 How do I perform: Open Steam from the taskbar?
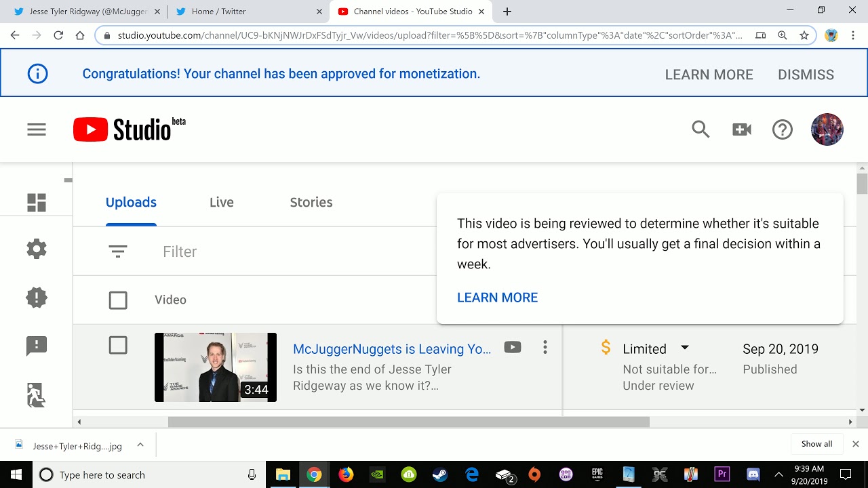click(x=440, y=474)
